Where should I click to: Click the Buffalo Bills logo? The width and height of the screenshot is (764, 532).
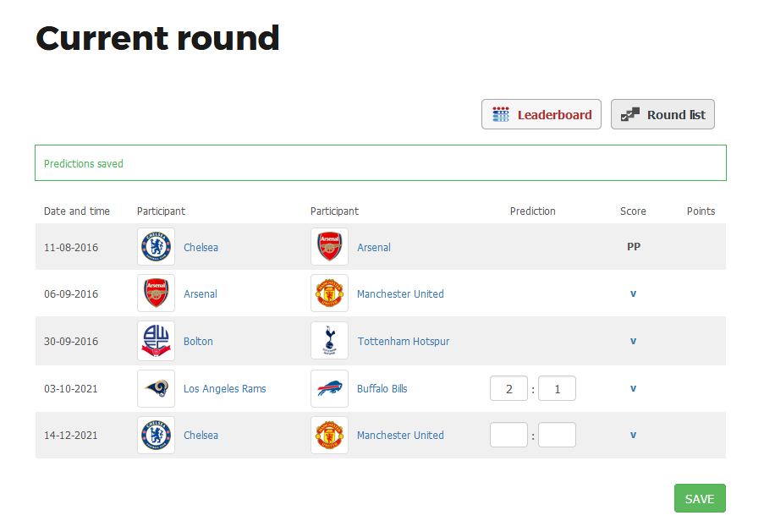pos(329,388)
